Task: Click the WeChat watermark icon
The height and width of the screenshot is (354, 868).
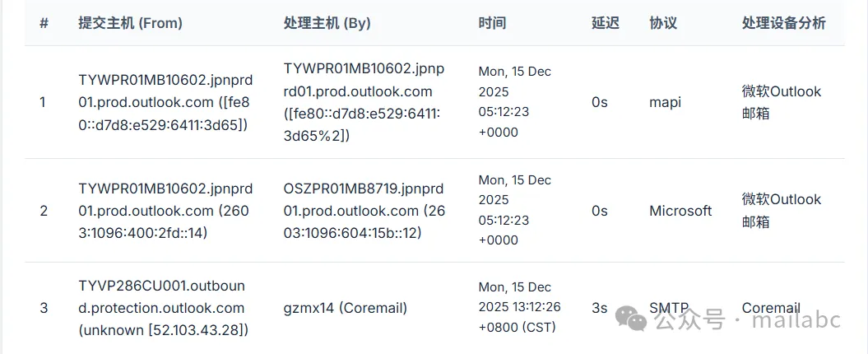Action: click(x=635, y=317)
